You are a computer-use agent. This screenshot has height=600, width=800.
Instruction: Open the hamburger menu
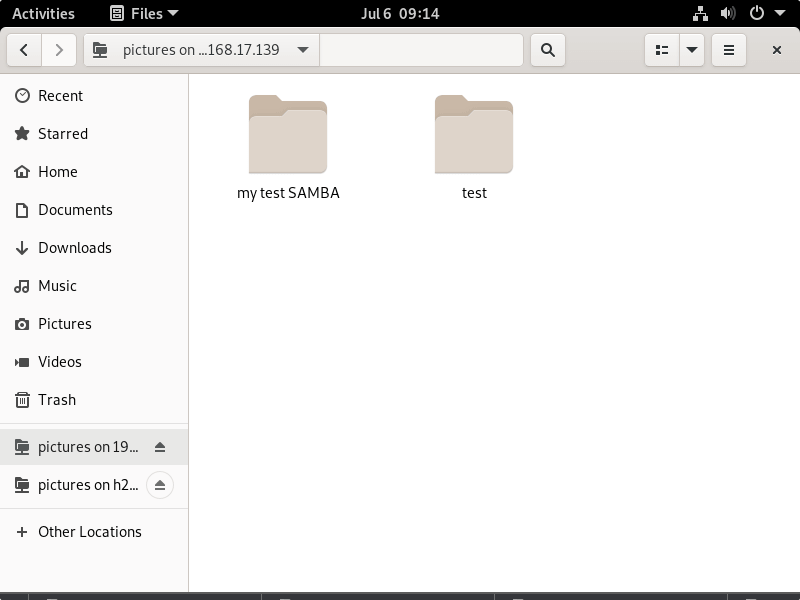pyautogui.click(x=729, y=50)
